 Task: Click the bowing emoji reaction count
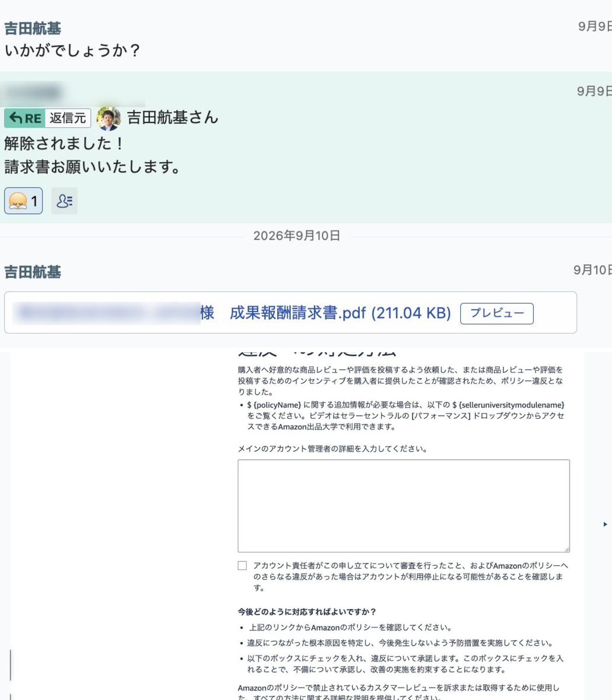coord(23,201)
